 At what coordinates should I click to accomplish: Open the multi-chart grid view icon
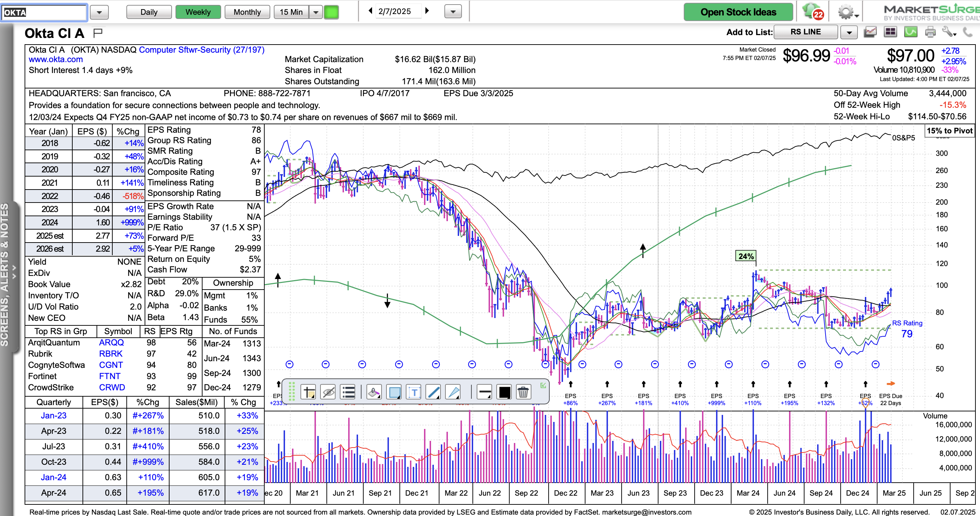pyautogui.click(x=890, y=32)
